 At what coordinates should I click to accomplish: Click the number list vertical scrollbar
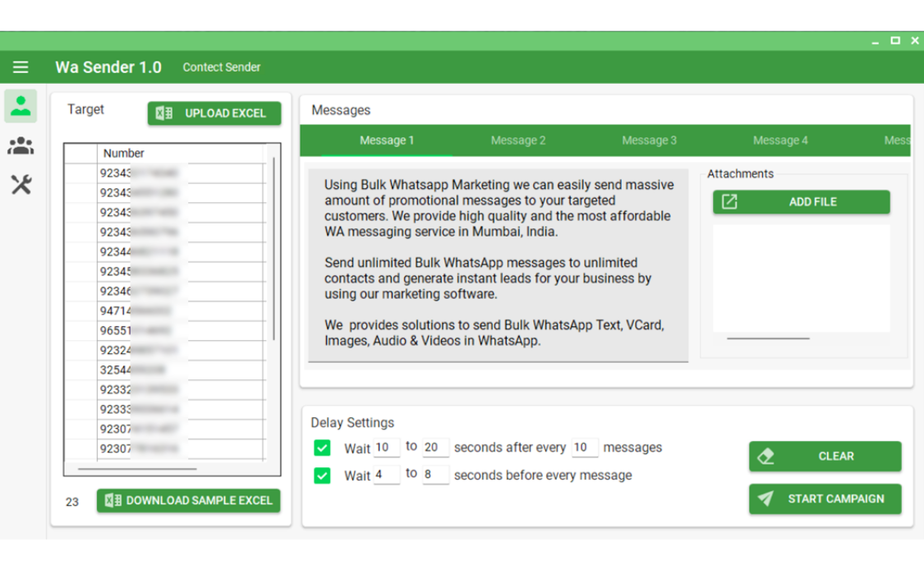[x=274, y=249]
